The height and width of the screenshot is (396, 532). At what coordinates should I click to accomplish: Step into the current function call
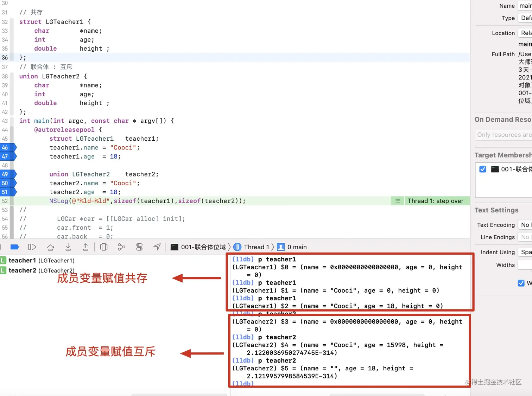(68, 247)
